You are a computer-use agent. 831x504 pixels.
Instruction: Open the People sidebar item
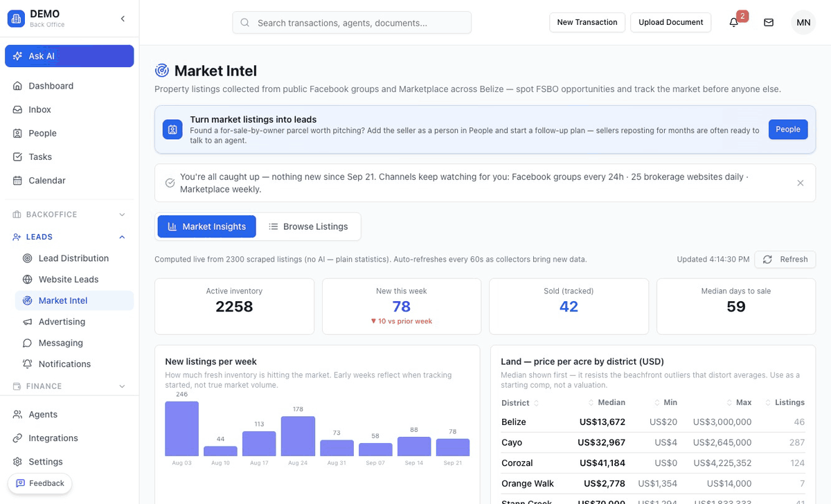click(x=69, y=133)
